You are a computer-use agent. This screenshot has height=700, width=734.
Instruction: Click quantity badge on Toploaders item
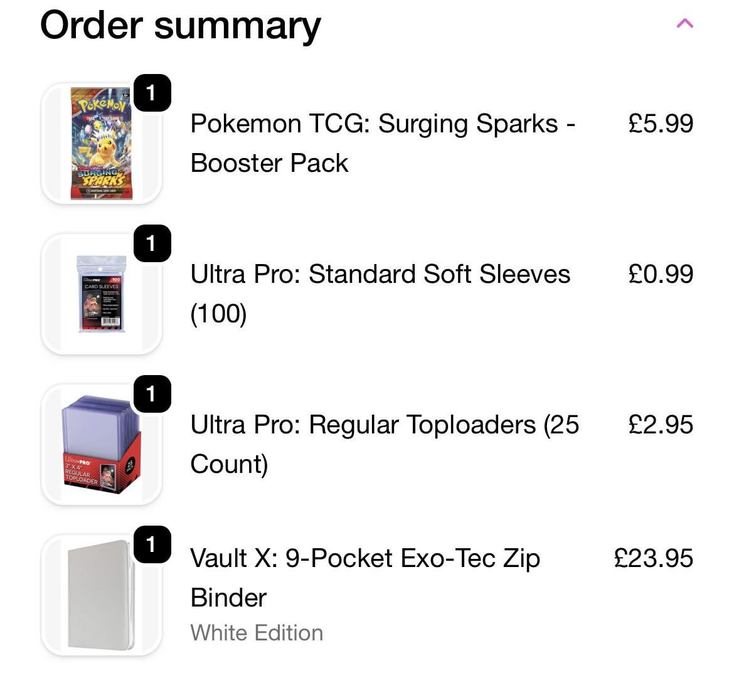[x=152, y=394]
